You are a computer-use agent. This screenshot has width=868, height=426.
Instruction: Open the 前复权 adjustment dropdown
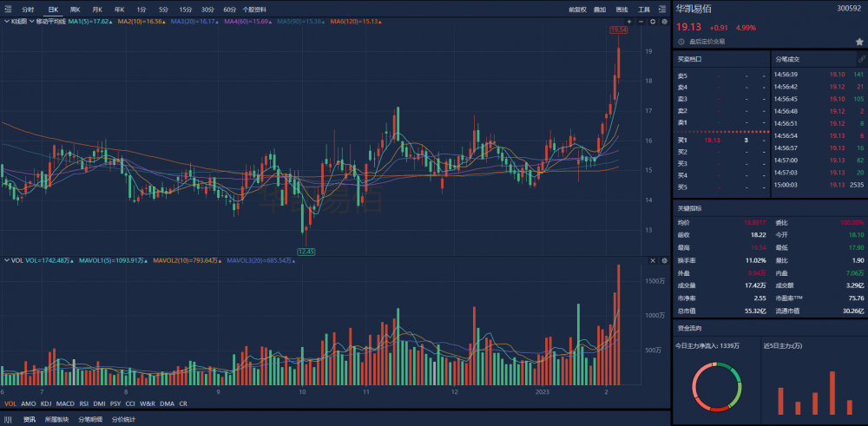pyautogui.click(x=577, y=9)
